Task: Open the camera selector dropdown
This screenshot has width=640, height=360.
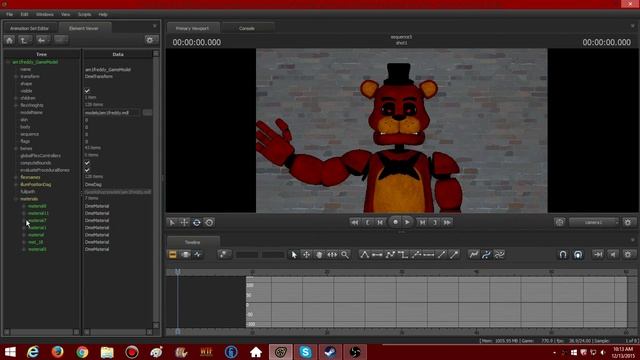Action: 594,222
